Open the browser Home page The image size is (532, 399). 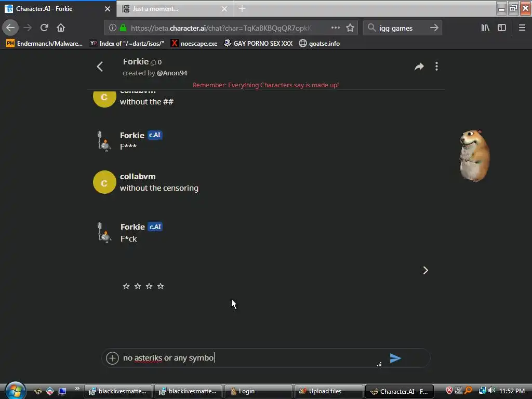[x=61, y=28]
